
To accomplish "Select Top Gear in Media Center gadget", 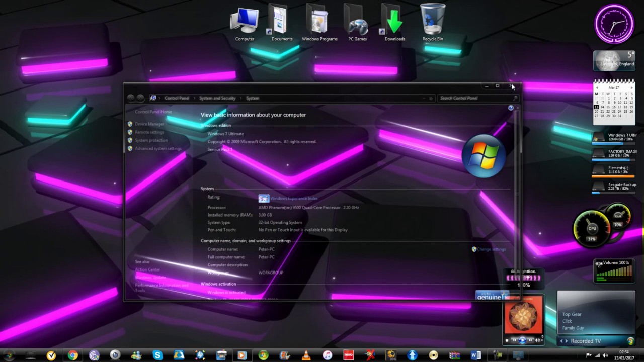I will [572, 314].
